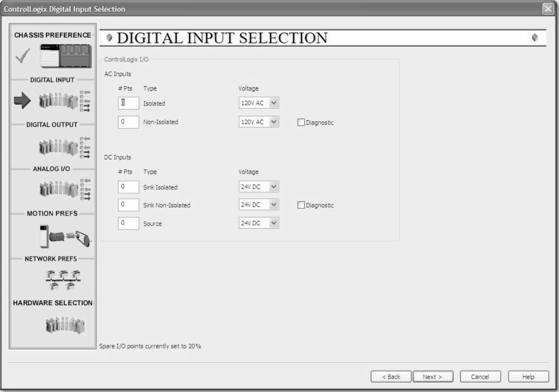559x392 pixels.
Task: Click the Next button
Action: pos(432,377)
